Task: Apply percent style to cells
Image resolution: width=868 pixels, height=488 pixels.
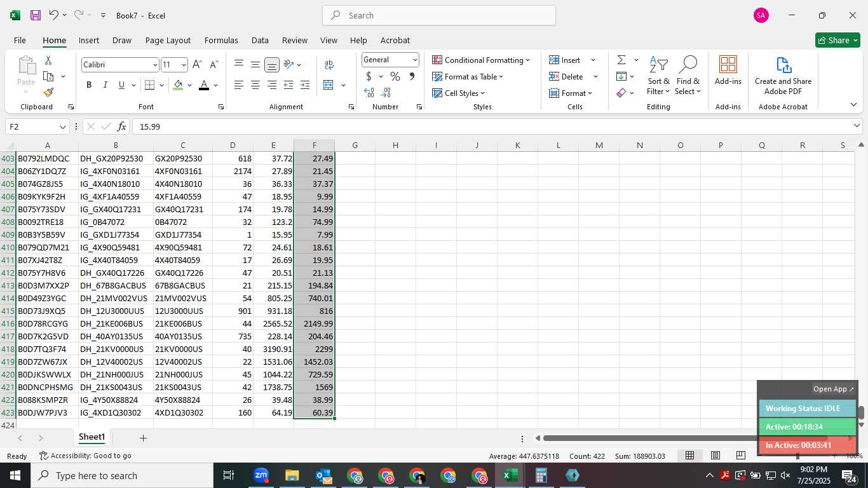Action: pos(395,76)
